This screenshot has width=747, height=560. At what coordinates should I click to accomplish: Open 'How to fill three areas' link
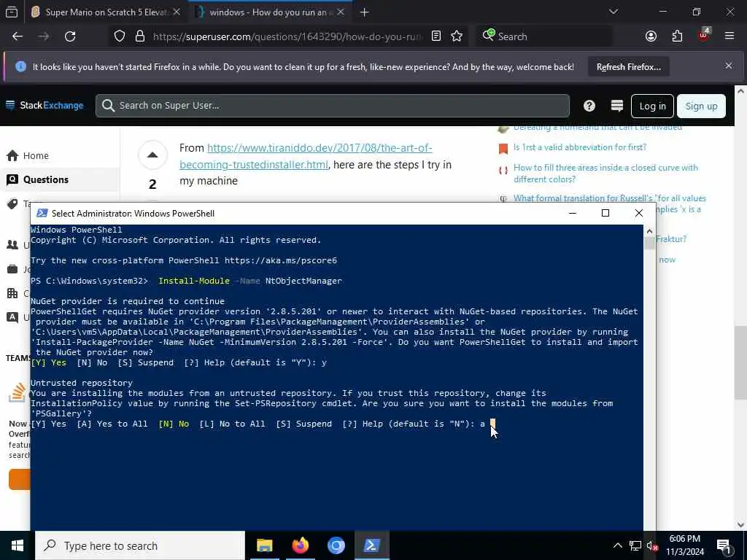pos(605,174)
